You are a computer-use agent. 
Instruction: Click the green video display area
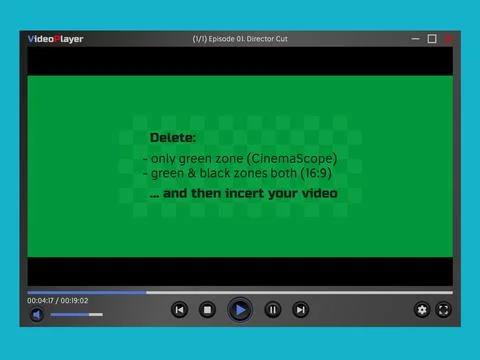tap(240, 166)
